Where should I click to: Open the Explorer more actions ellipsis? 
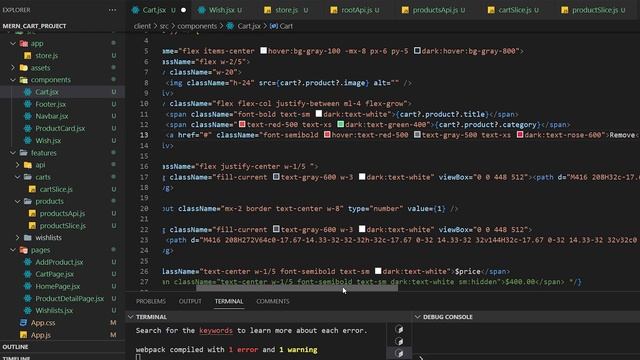coord(112,10)
